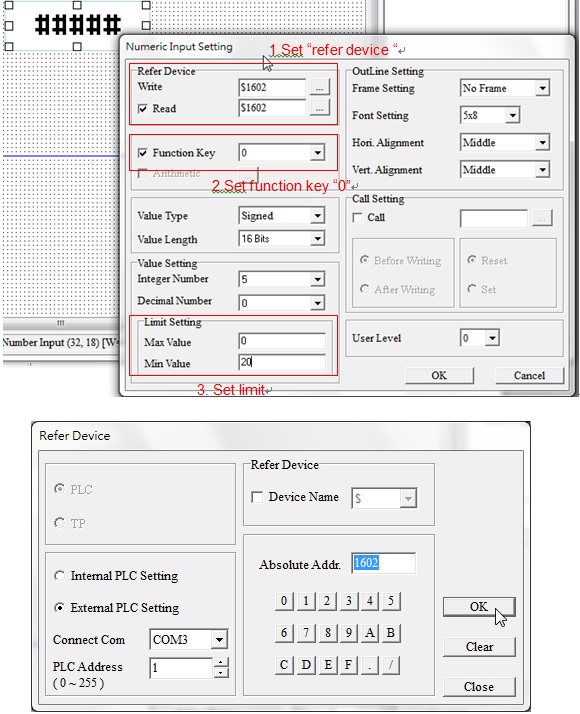Open the Function Key dropdown
The width and height of the screenshot is (580, 714).
tap(318, 153)
